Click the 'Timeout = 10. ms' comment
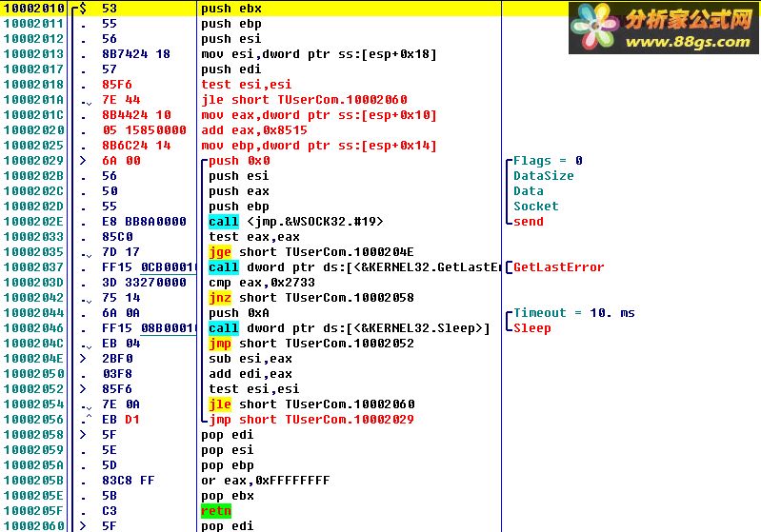 [574, 313]
